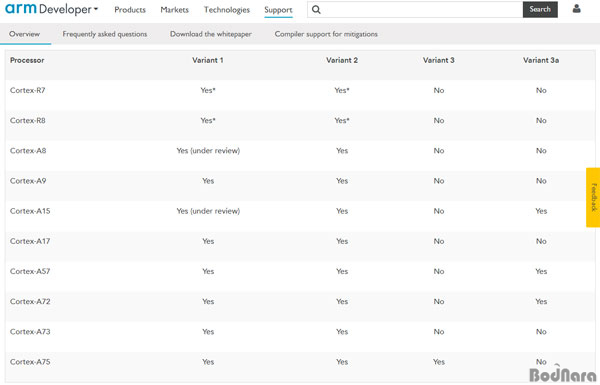
Task: Click Cortex-A72 Variant 3a Yes cell
Action: 541,302
